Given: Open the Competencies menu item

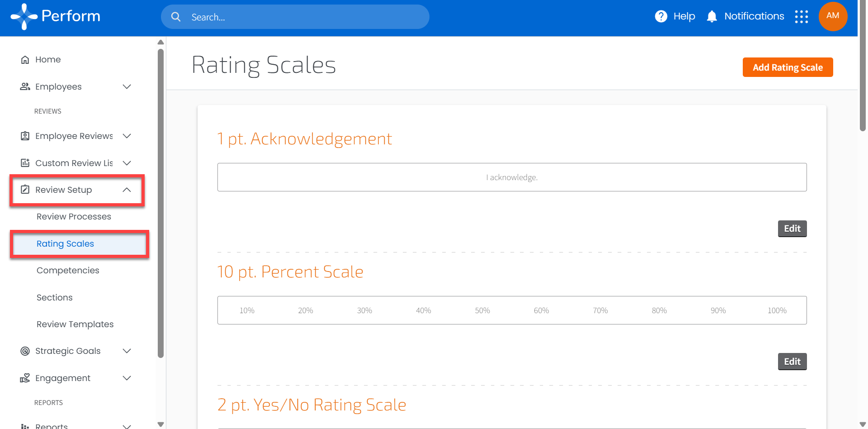Looking at the screenshot, I should click(68, 271).
